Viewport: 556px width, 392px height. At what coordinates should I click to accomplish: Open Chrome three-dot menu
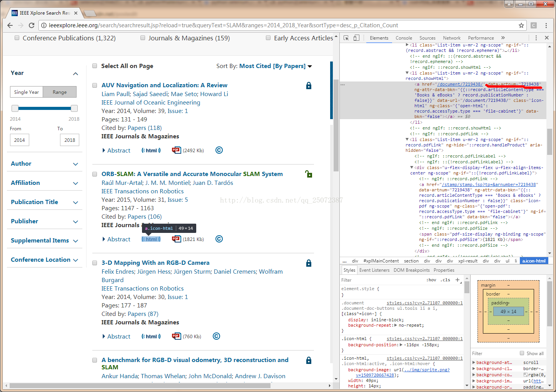(546, 25)
